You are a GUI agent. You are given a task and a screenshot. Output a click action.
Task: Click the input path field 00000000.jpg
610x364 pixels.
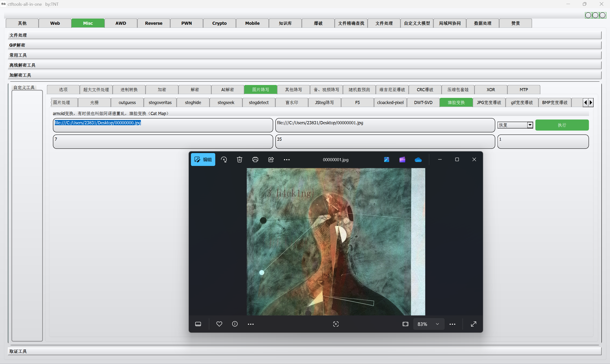click(x=163, y=125)
